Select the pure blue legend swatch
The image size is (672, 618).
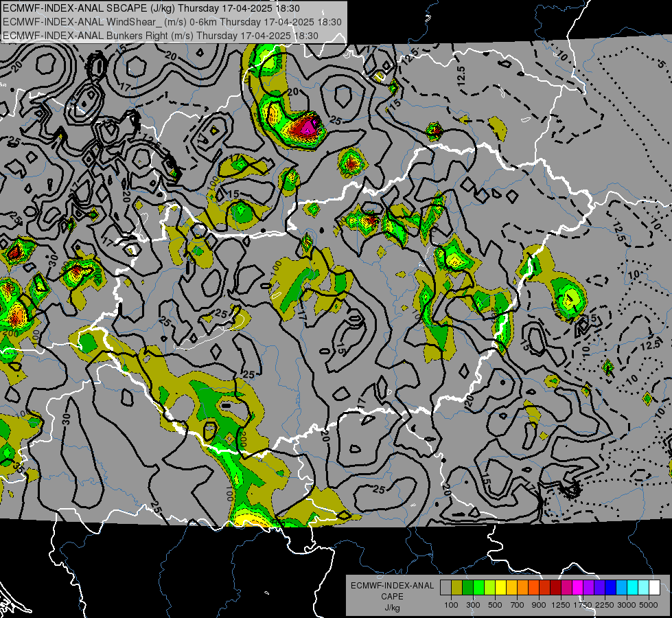611,588
